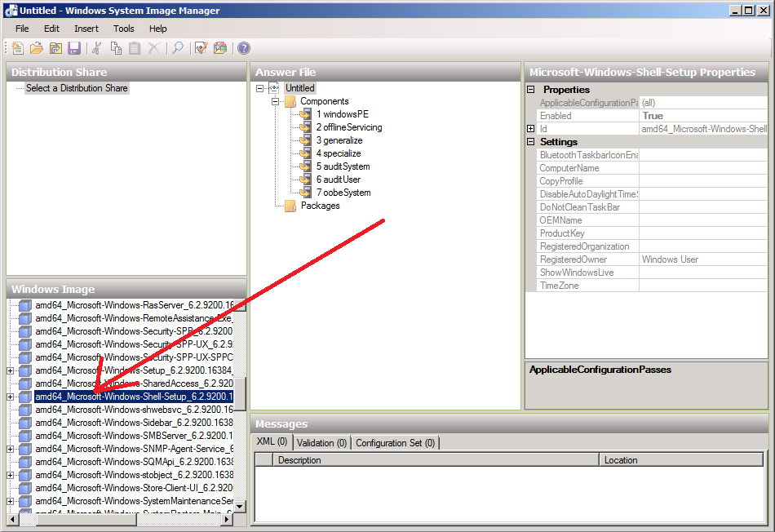Open the Tools menu
This screenshot has height=532, width=775.
click(123, 29)
